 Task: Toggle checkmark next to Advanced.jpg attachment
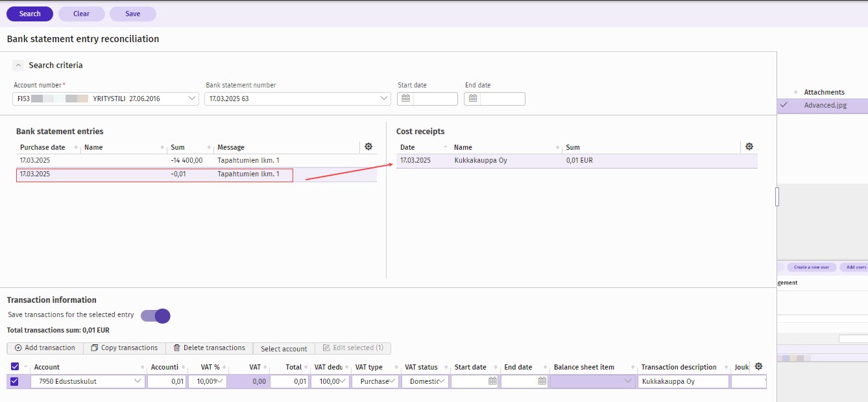(784, 105)
